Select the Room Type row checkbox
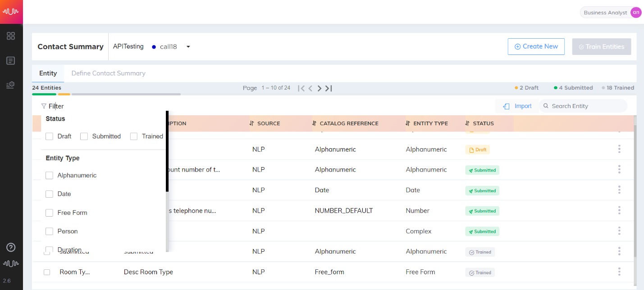Screen dimensions: 644x290 pyautogui.click(x=47, y=272)
